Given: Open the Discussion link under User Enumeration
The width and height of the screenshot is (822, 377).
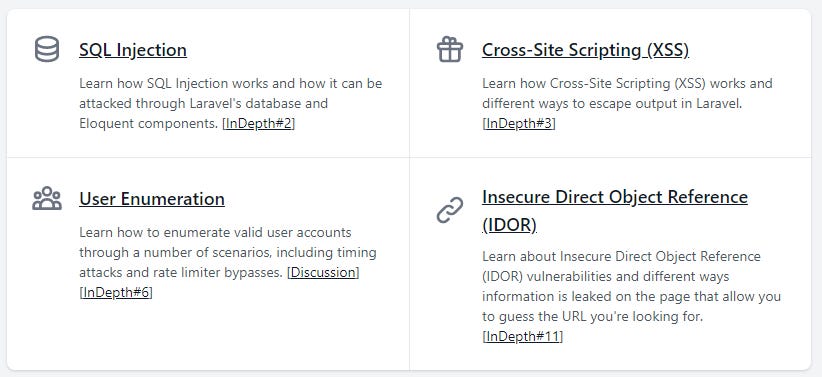Looking at the screenshot, I should (x=323, y=273).
